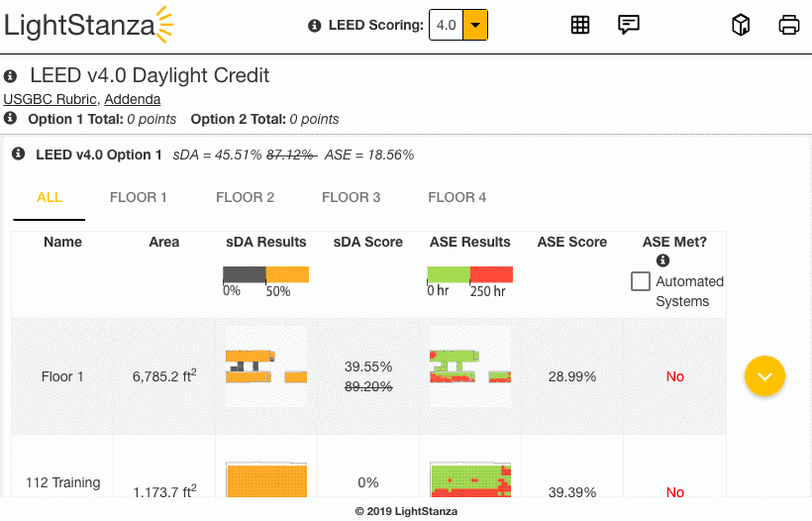Click the ASE = 18.56% summary value

369,155
